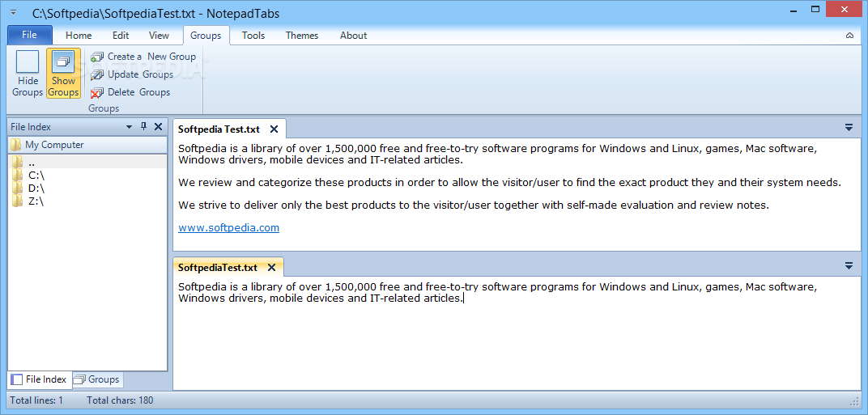Select the parent '..' folder entry
Viewport: 868px width, 415px height.
click(x=87, y=162)
